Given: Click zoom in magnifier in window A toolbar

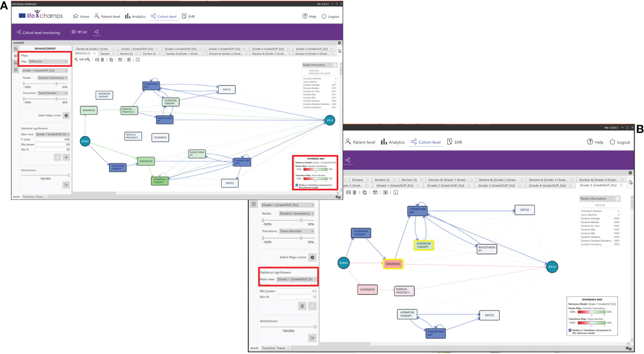Looking at the screenshot, I should pyautogui.click(x=89, y=59).
